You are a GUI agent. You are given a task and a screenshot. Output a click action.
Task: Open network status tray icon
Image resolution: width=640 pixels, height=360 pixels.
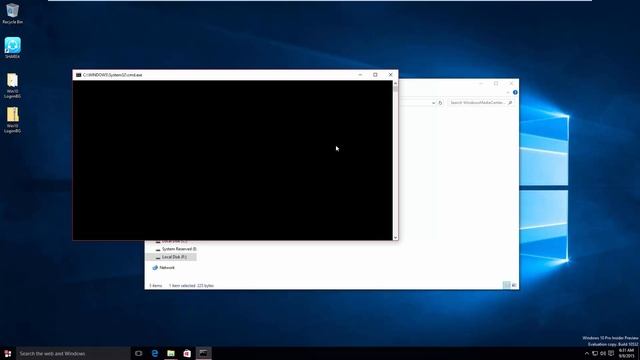595,353
